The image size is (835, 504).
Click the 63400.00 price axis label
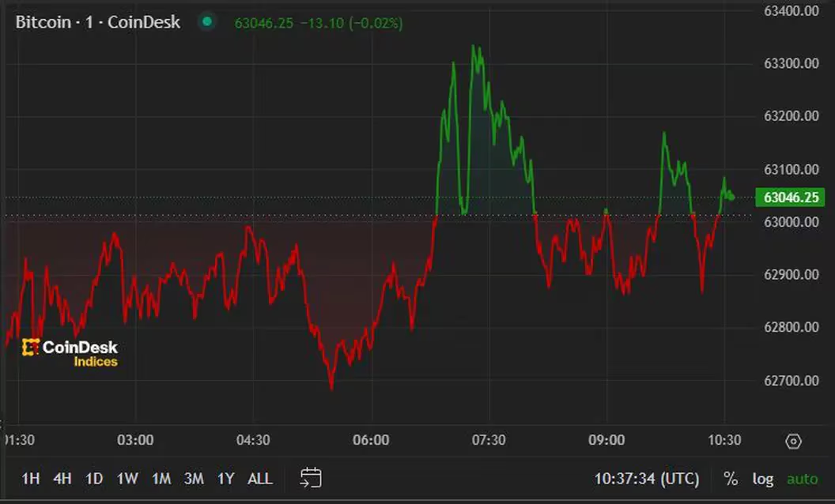point(791,10)
